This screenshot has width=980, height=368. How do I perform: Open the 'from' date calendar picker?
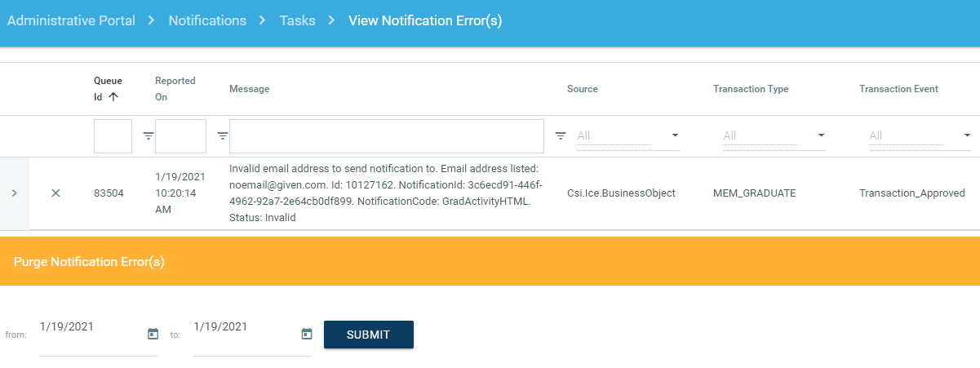(x=153, y=334)
